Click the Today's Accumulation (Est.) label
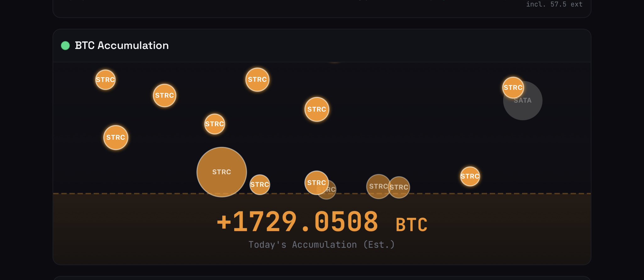Viewport: 644px width, 280px height. [321, 244]
